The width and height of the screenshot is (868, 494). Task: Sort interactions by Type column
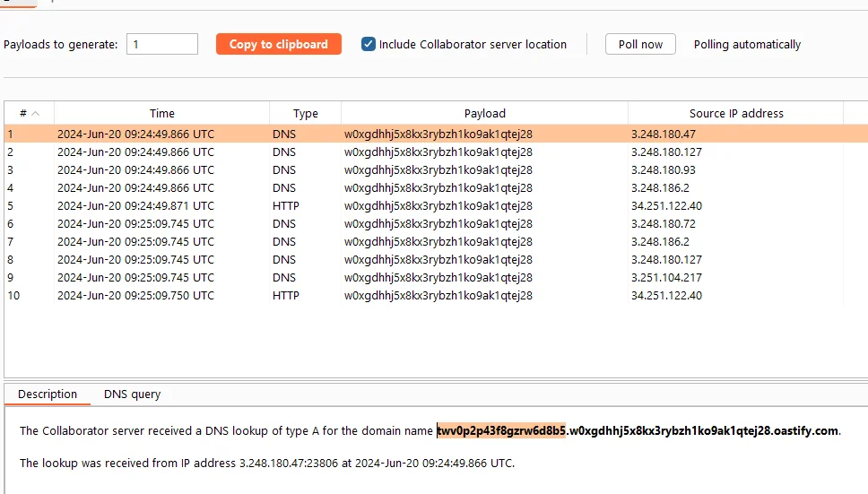(x=306, y=113)
